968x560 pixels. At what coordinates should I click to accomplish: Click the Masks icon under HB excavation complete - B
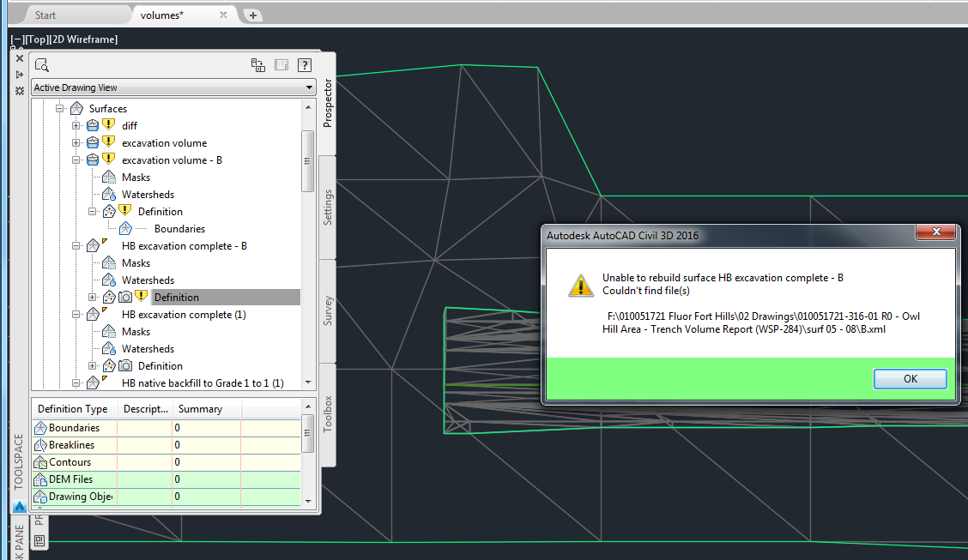tap(110, 262)
